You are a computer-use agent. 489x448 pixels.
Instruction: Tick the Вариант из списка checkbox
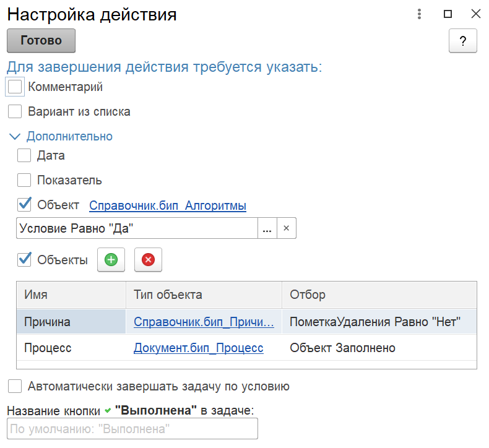click(x=15, y=111)
